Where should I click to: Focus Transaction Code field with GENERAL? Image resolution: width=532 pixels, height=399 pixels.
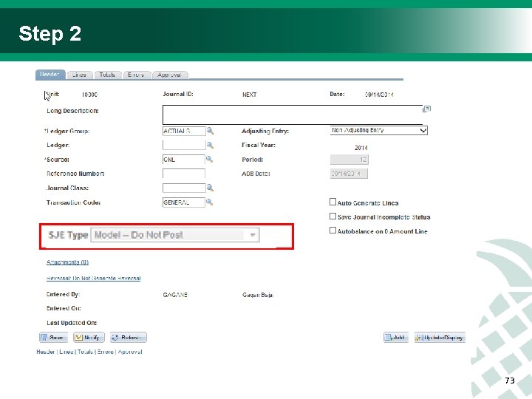coord(183,202)
